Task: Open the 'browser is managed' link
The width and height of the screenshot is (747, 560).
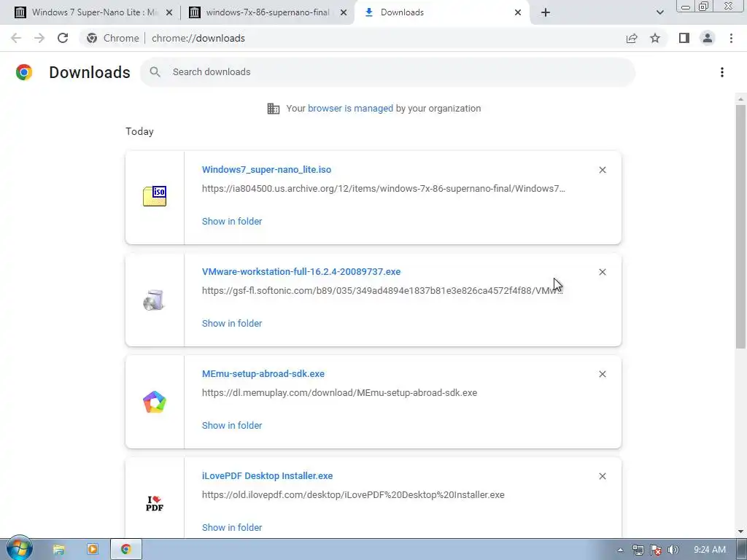Action: pyautogui.click(x=350, y=109)
